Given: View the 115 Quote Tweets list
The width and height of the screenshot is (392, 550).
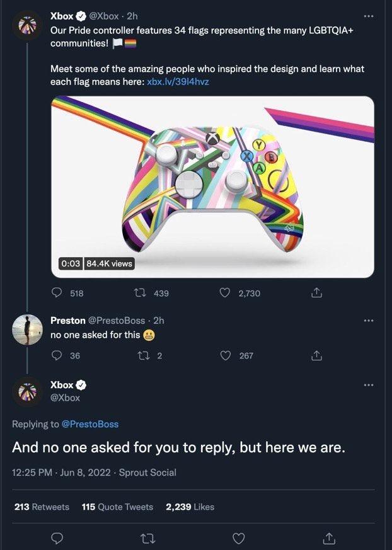Looking at the screenshot, I should (x=118, y=507).
